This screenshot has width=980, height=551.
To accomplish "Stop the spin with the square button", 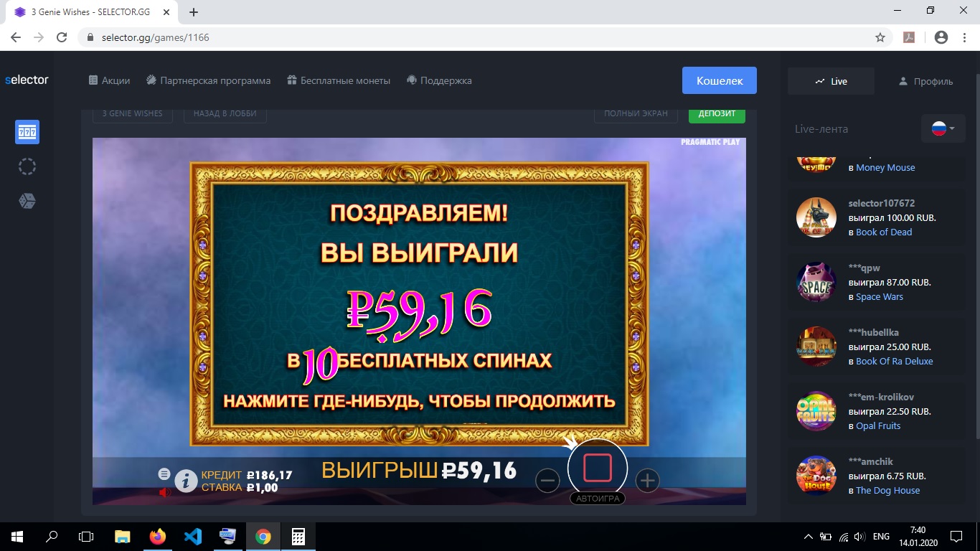I will [x=598, y=468].
